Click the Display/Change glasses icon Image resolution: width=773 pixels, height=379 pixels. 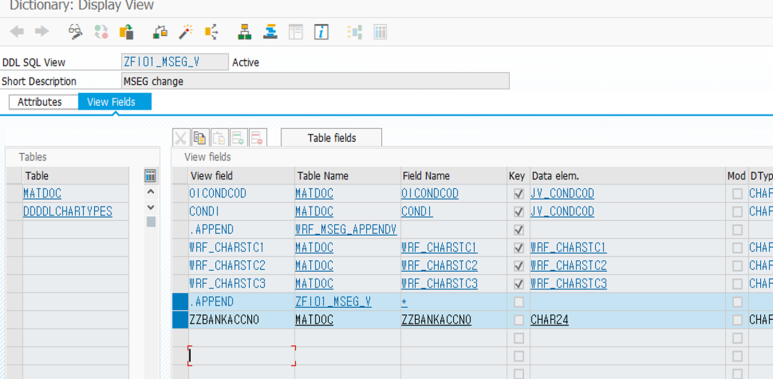pos(75,32)
